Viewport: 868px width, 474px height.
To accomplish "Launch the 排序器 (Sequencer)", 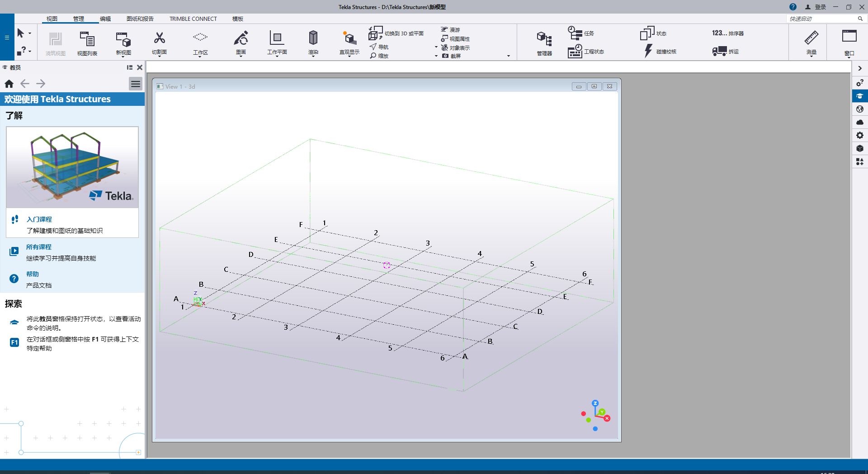I will tap(728, 33).
